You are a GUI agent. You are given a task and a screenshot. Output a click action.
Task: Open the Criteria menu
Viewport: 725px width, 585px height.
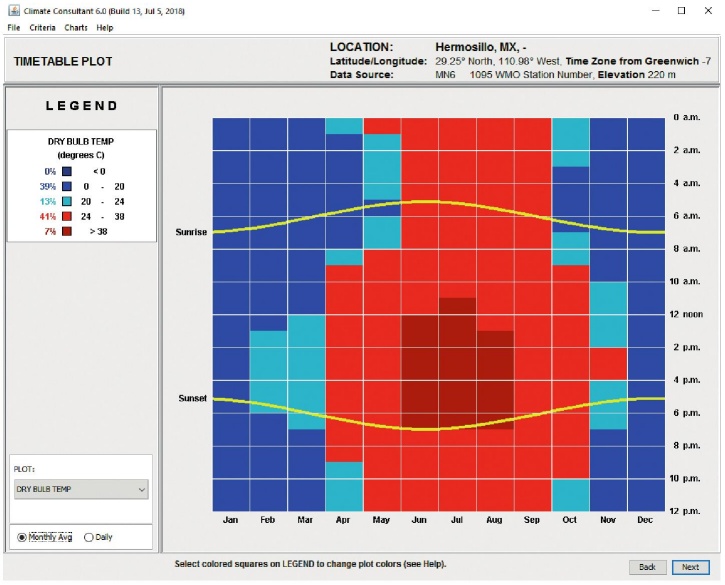coord(42,27)
